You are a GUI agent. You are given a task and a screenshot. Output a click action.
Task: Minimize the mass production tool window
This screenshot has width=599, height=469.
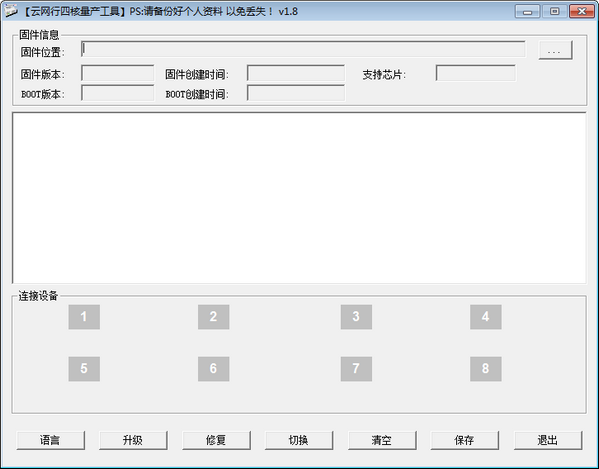[x=527, y=11]
